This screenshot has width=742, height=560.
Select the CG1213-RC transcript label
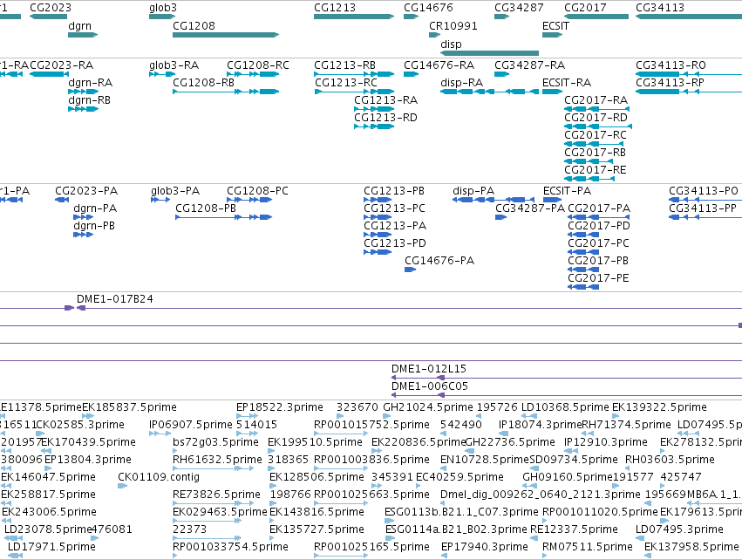346,82
